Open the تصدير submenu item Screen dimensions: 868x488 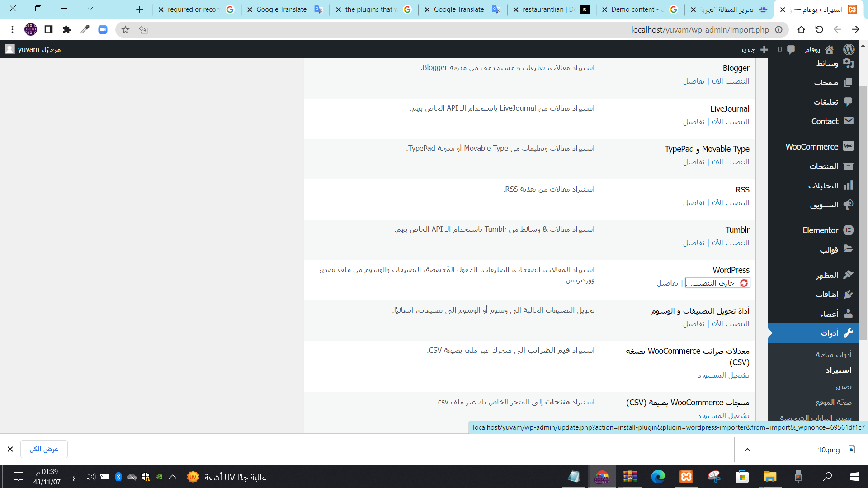coord(843,387)
